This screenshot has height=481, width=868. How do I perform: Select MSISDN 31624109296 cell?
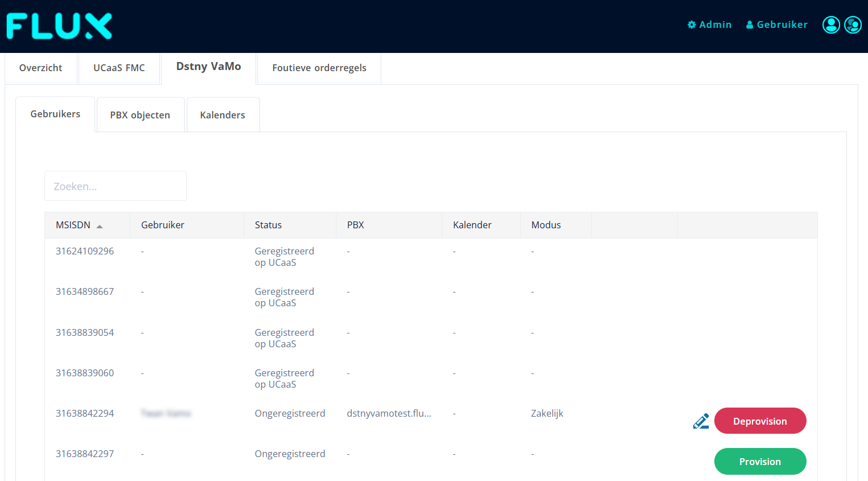tap(85, 251)
